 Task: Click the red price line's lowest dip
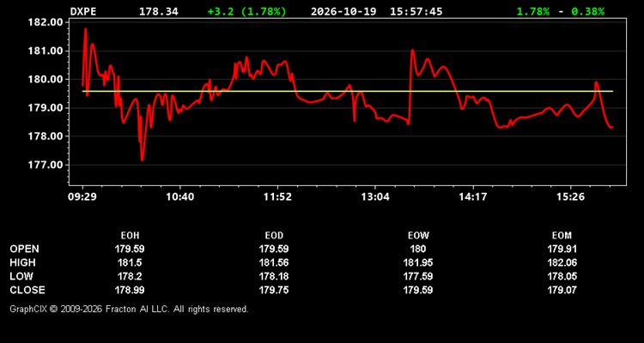tap(142, 159)
